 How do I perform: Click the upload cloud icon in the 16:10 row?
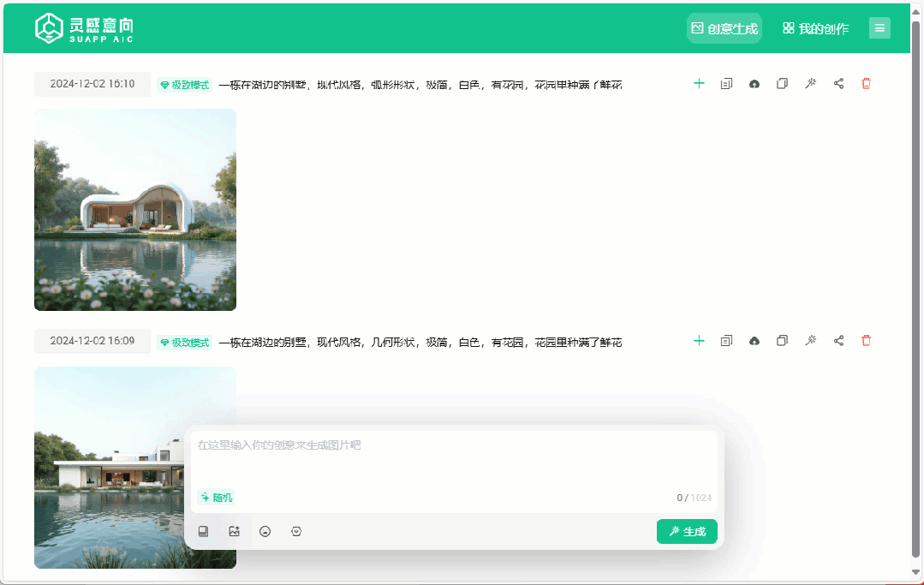[754, 84]
